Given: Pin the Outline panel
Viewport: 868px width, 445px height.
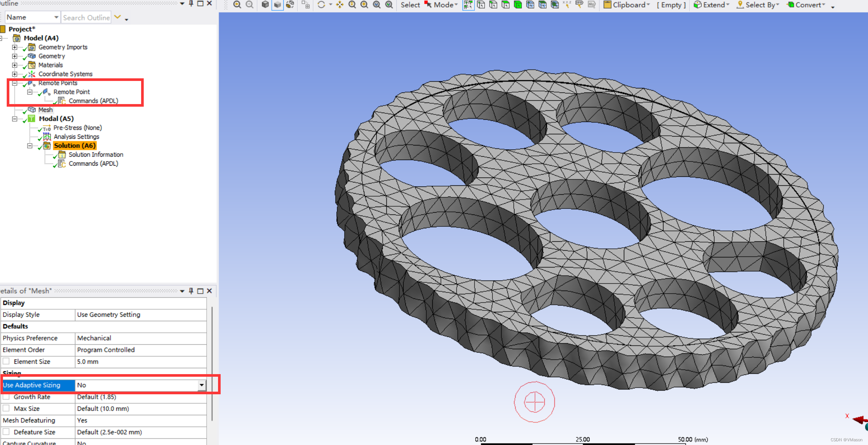Looking at the screenshot, I should point(191,3).
